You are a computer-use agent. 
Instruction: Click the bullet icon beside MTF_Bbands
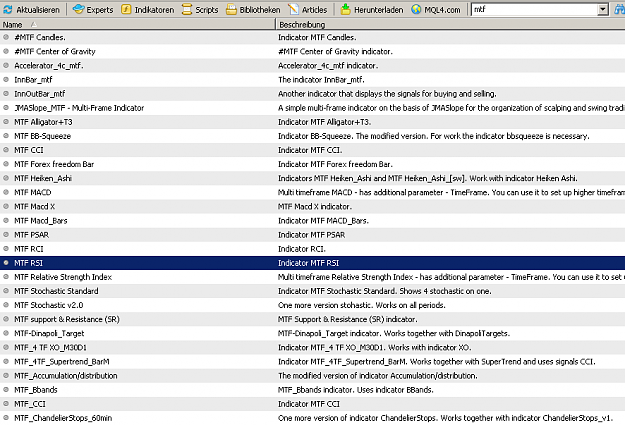pyautogui.click(x=6, y=390)
